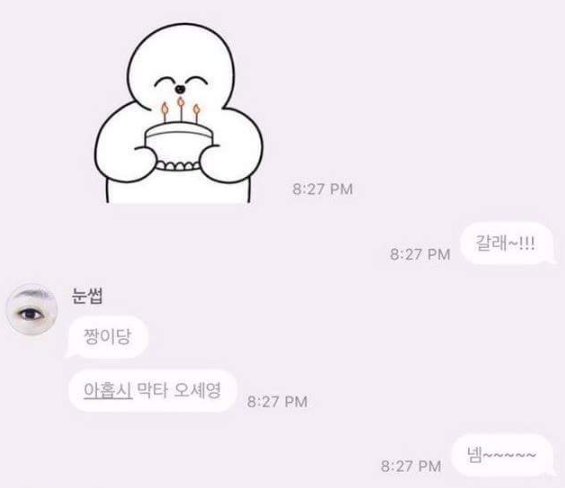
Task: Click the 8:27 PM timestamp beside the sticker
Action: (322, 189)
